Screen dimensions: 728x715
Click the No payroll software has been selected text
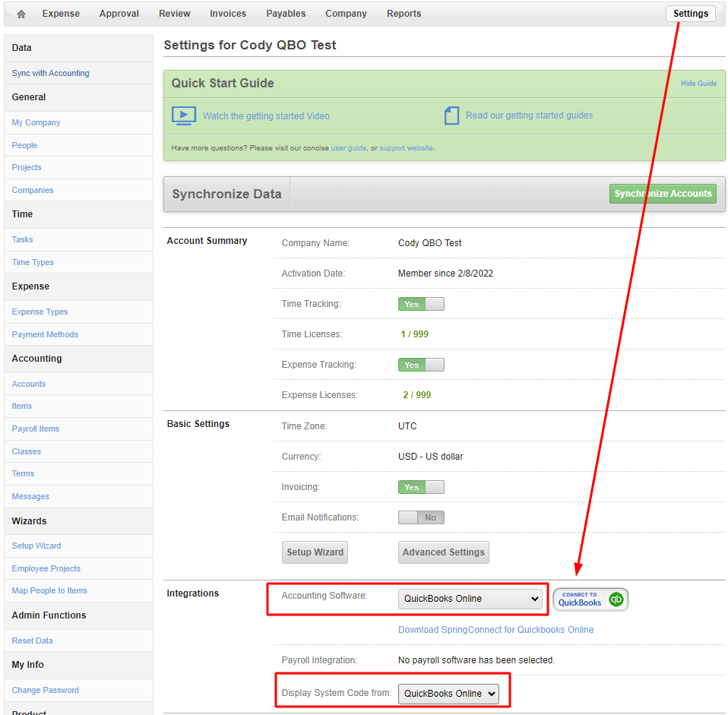pos(476,660)
